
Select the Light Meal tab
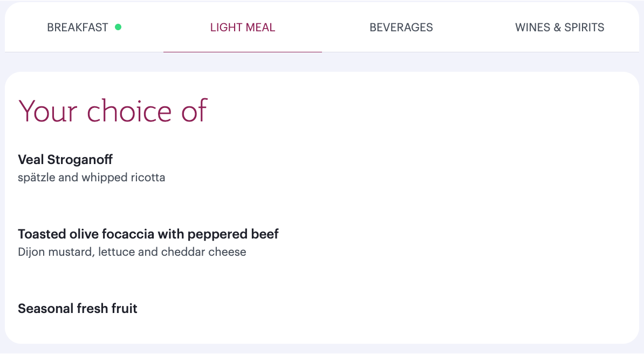[243, 28]
